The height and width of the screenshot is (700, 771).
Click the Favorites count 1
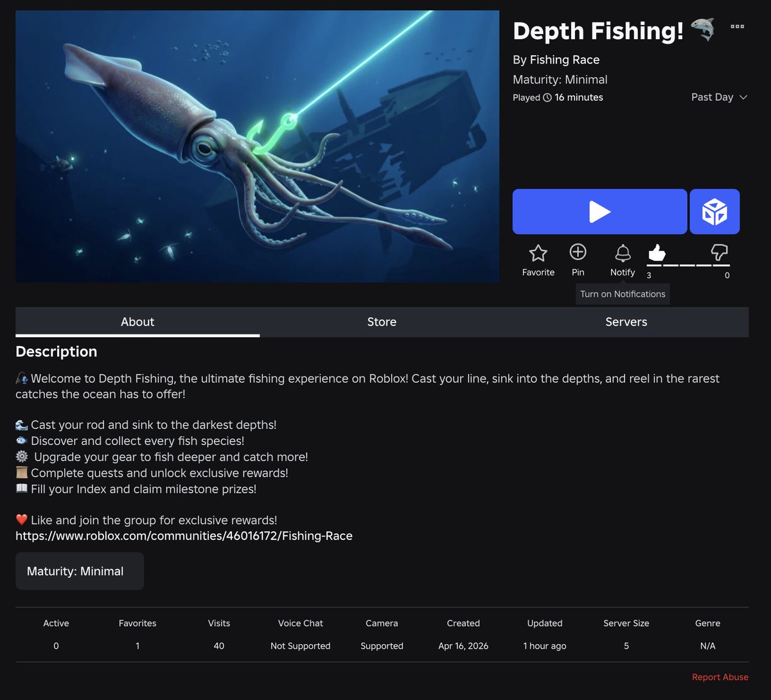[x=137, y=646]
